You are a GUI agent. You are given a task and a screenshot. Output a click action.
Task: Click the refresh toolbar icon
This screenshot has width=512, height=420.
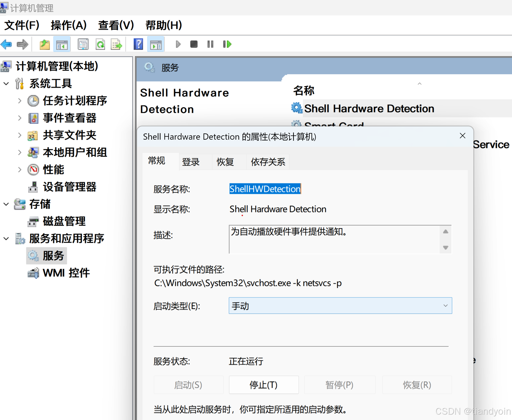(x=100, y=44)
